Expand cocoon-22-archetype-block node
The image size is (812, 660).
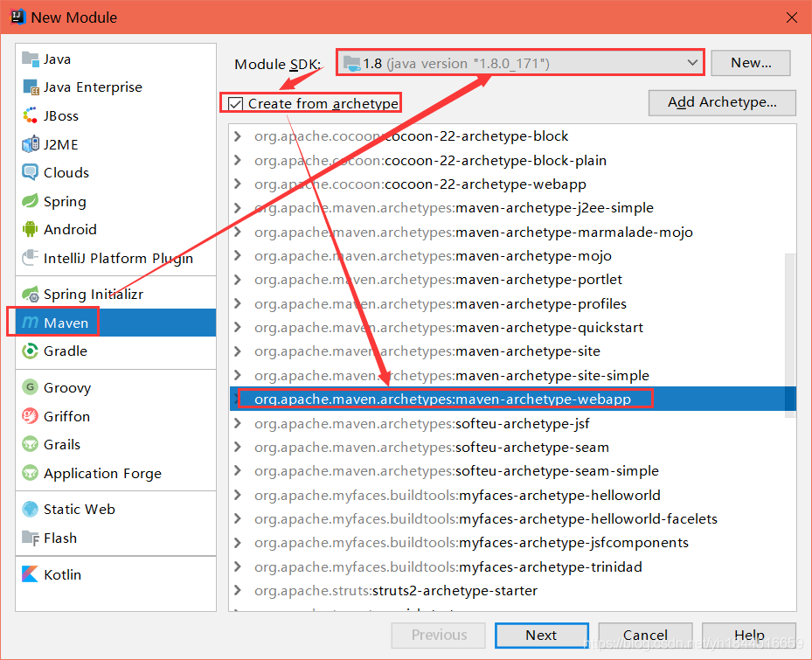238,136
